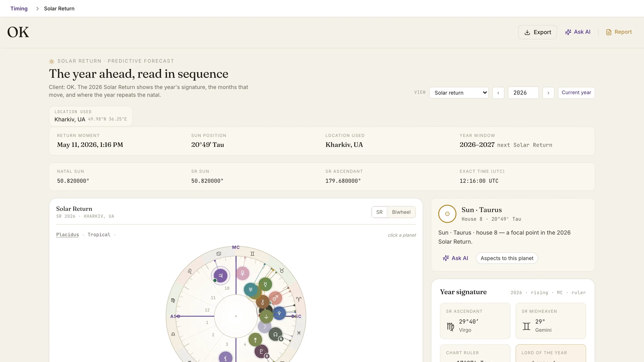Show Aspects to this planet
644x362 pixels.
click(507, 258)
